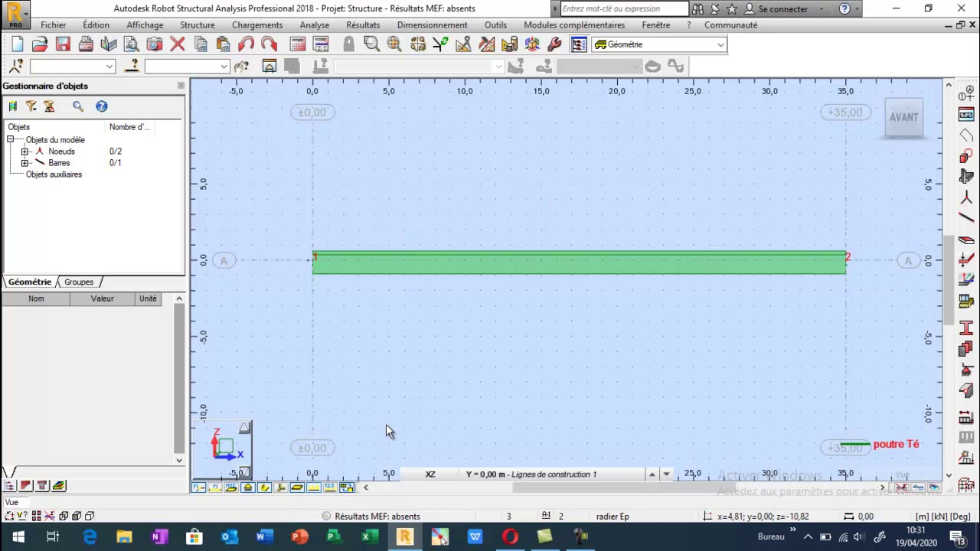Click the Bureau chevron in the taskbar
The height and width of the screenshot is (551, 980).
[792, 530]
